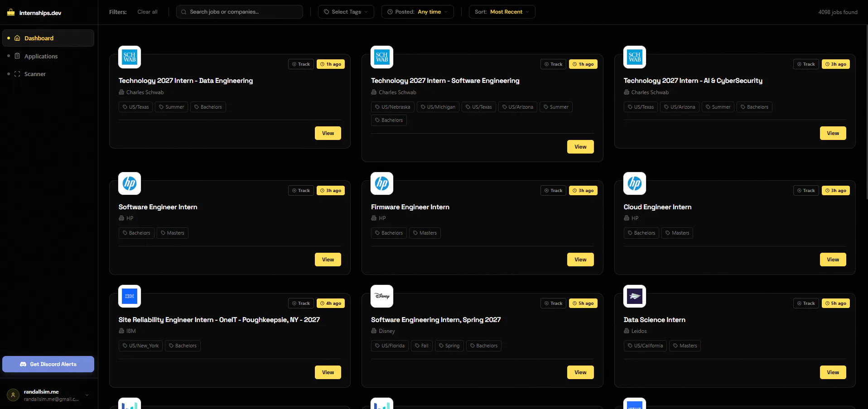
Task: Track the Leidos Data Science Intern job
Action: point(806,303)
